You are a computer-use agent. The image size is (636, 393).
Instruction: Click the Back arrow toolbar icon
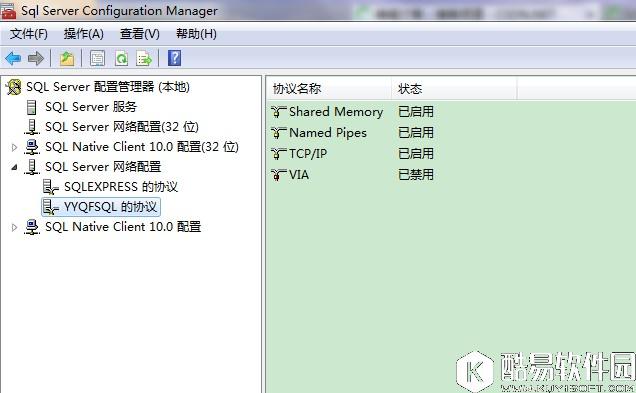pyautogui.click(x=13, y=58)
